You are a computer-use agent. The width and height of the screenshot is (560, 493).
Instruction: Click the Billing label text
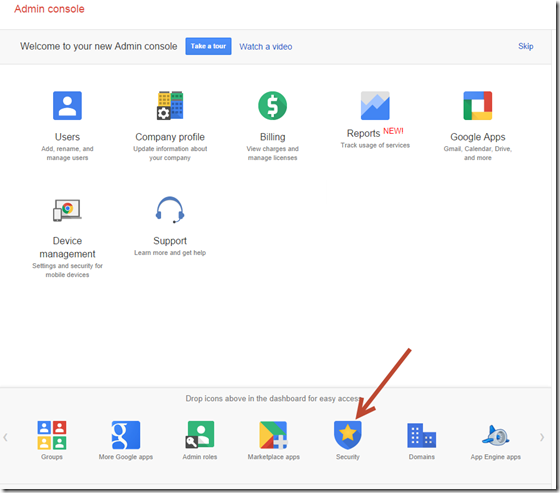[272, 137]
